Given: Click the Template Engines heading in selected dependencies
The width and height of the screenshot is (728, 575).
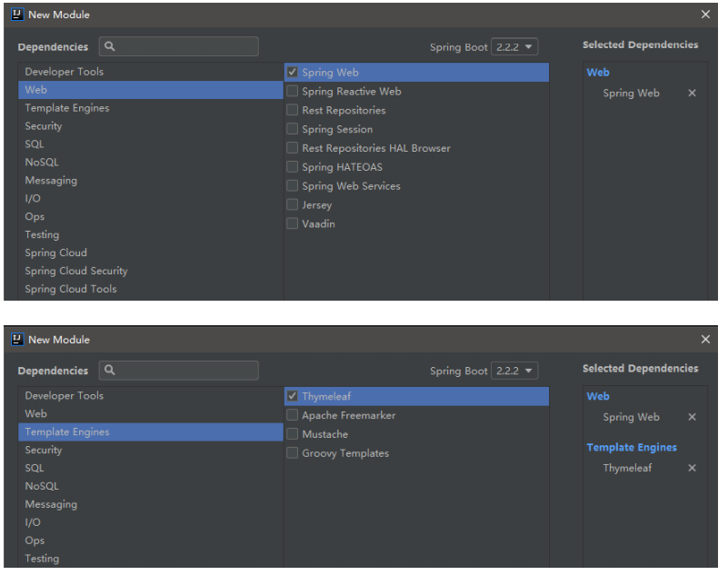Looking at the screenshot, I should pyautogui.click(x=632, y=448).
